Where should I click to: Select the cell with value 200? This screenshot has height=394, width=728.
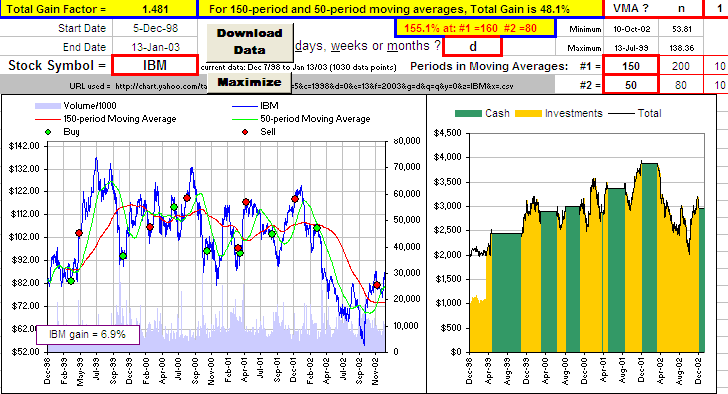(681, 66)
